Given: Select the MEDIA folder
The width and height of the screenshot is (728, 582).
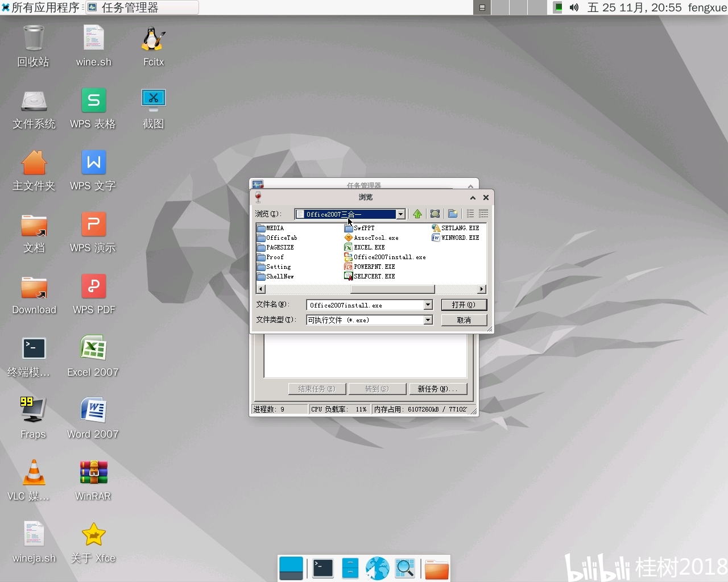Looking at the screenshot, I should click(x=270, y=228).
